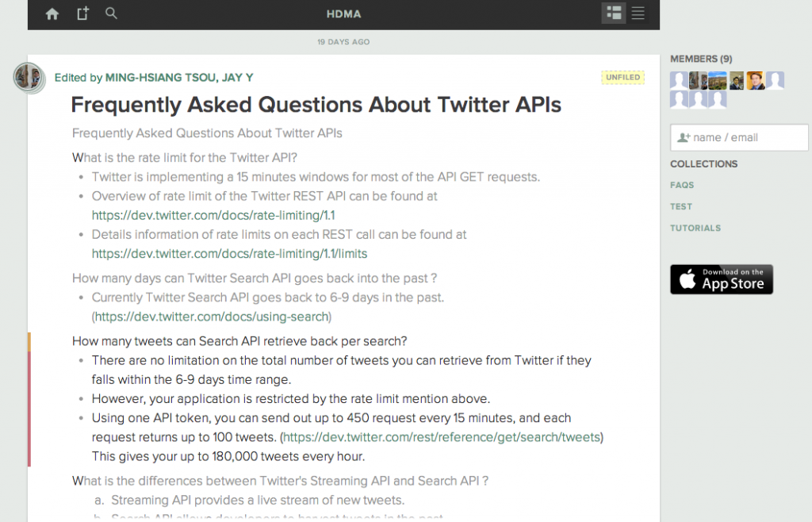Go to home via house icon
Image resolution: width=812 pixels, height=522 pixels.
52,14
